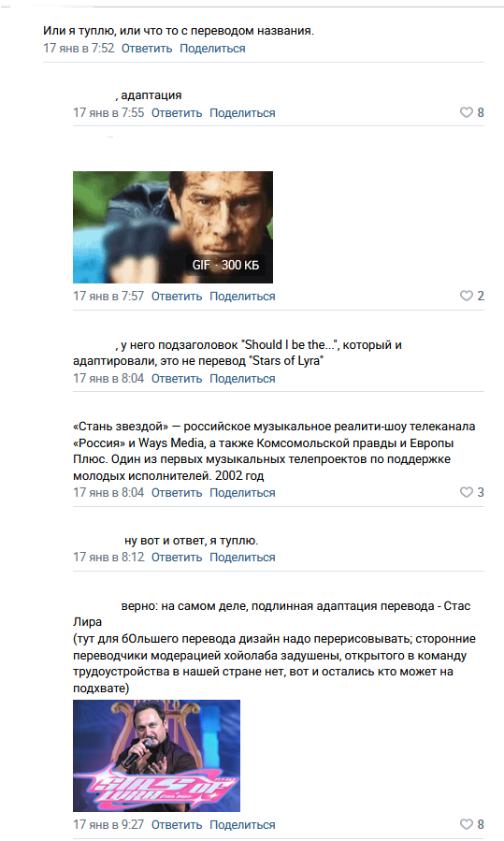Image resolution: width=504 pixels, height=841 pixels.
Task: Reply to the 'Стань звездой' comment
Action: (177, 493)
